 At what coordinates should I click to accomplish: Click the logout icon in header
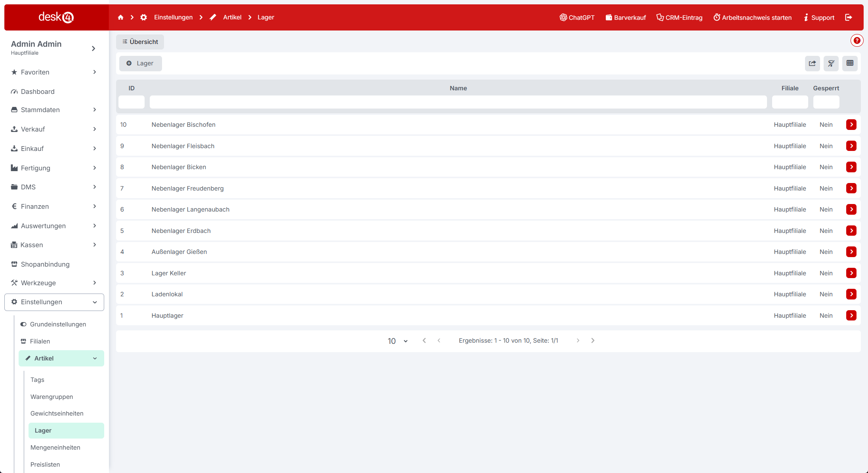(848, 17)
